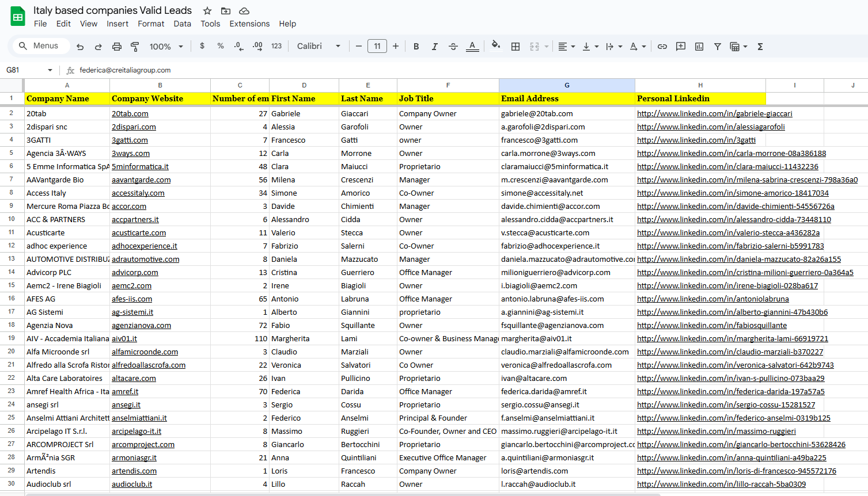Open the View menu
868x496 pixels.
(89, 24)
